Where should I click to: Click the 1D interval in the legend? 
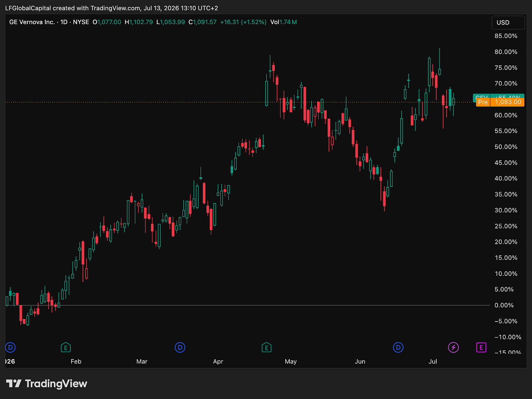coord(64,22)
